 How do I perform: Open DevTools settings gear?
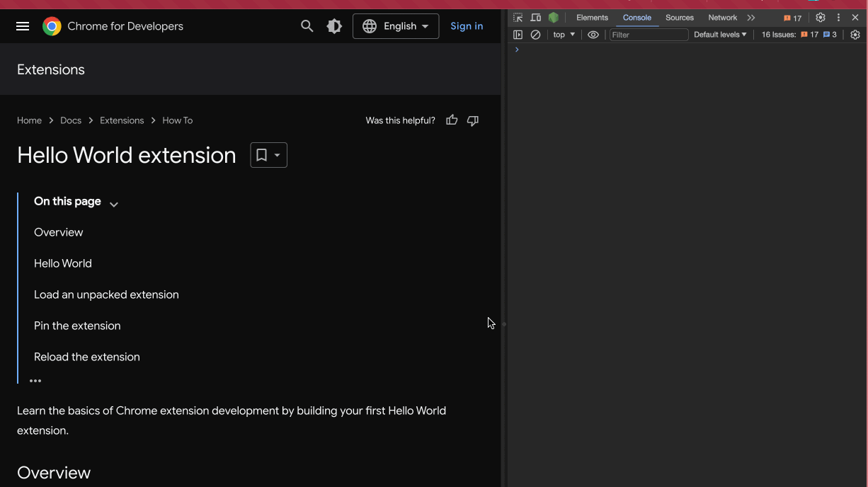[820, 17]
